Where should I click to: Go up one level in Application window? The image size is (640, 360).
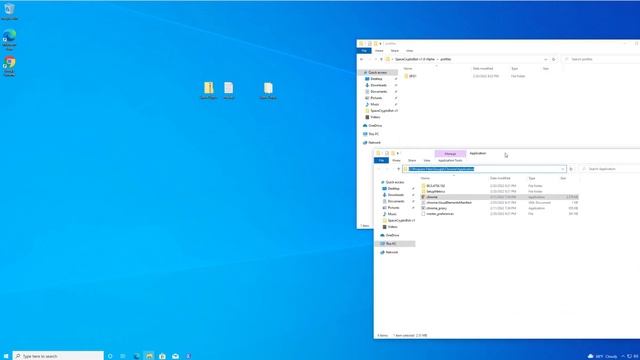tap(398, 169)
